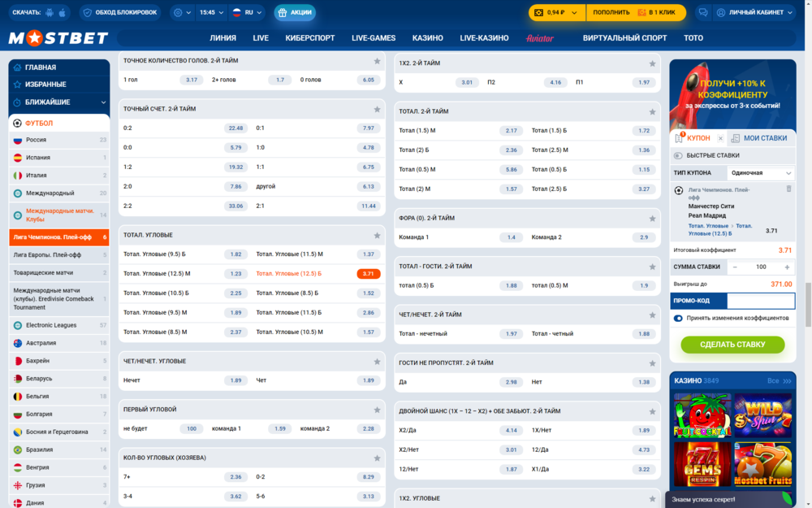Viewport: 812px width, 508px height.
Task: Open live chat support icon in header
Action: click(702, 12)
